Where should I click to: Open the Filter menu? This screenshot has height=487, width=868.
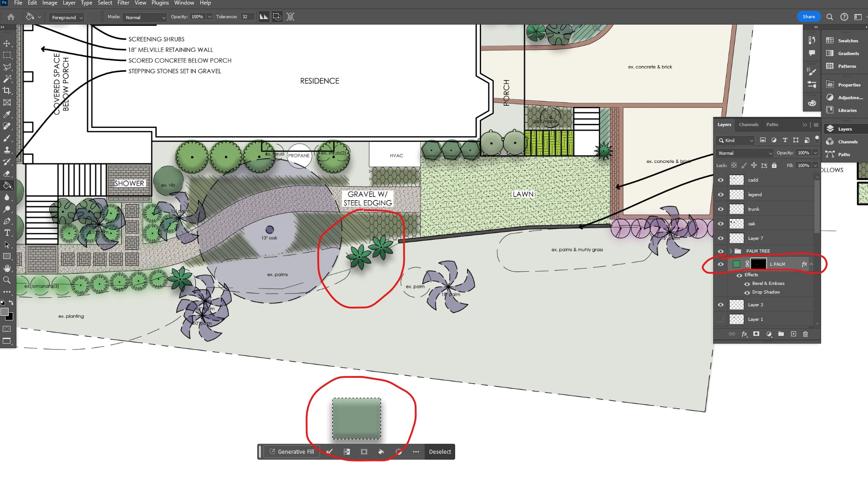123,3
